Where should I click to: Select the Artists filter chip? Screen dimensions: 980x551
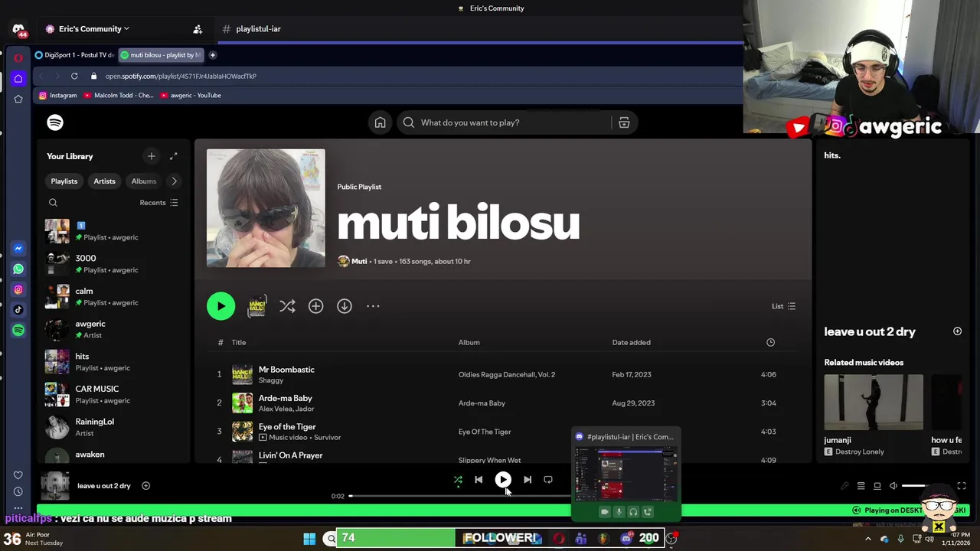[104, 181]
